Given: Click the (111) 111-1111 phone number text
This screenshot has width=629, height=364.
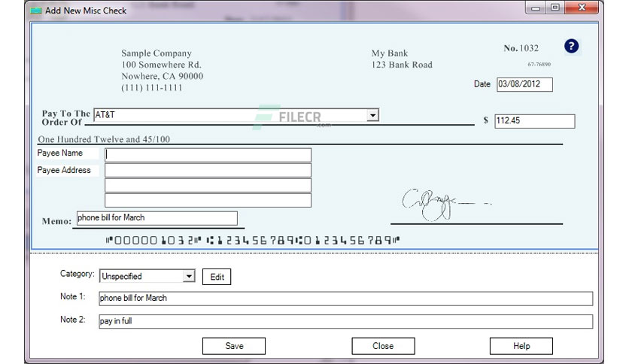Looking at the screenshot, I should pyautogui.click(x=152, y=88).
